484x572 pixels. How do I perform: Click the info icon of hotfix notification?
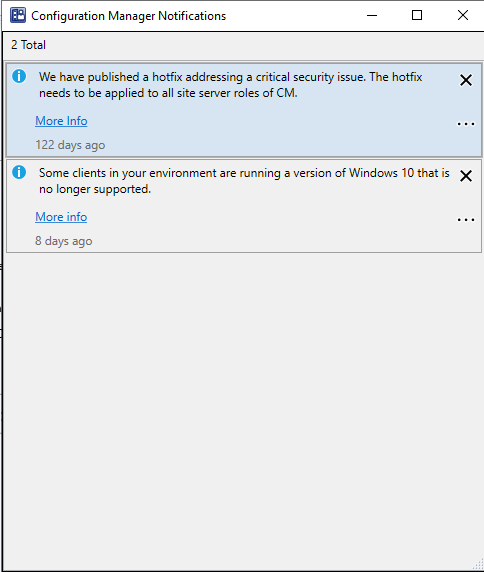[x=19, y=76]
